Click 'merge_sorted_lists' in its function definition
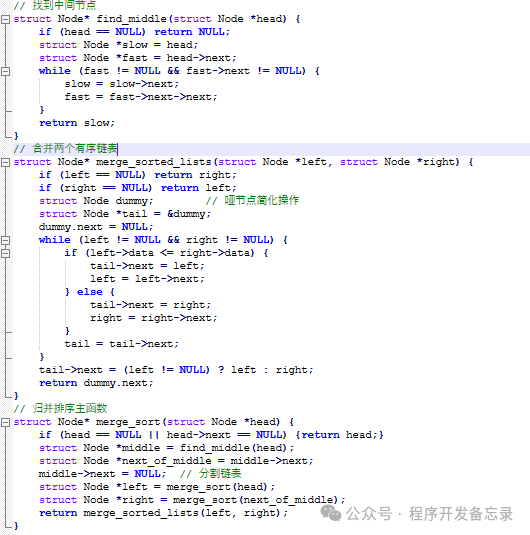 [x=154, y=162]
